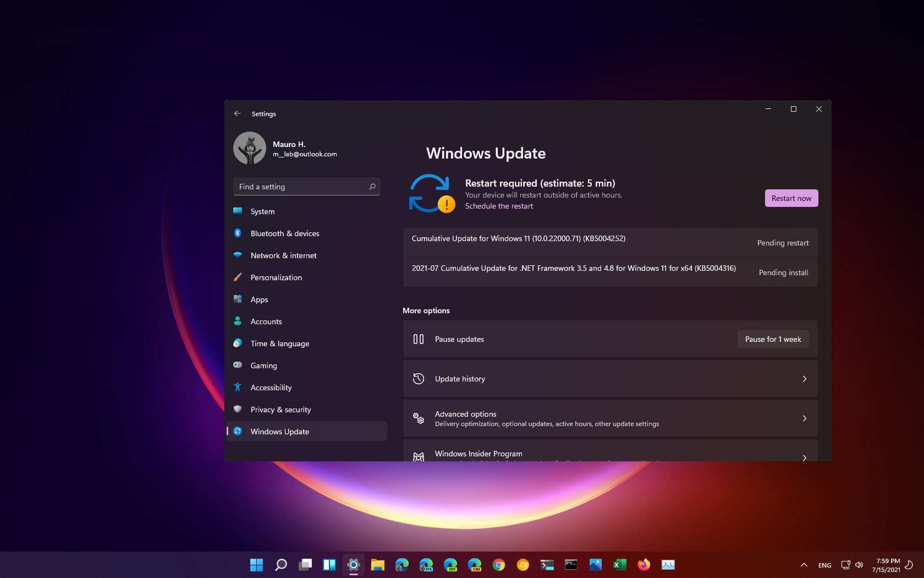The image size is (924, 578).
Task: Expand the Windows Insider Program section
Action: pos(805,457)
